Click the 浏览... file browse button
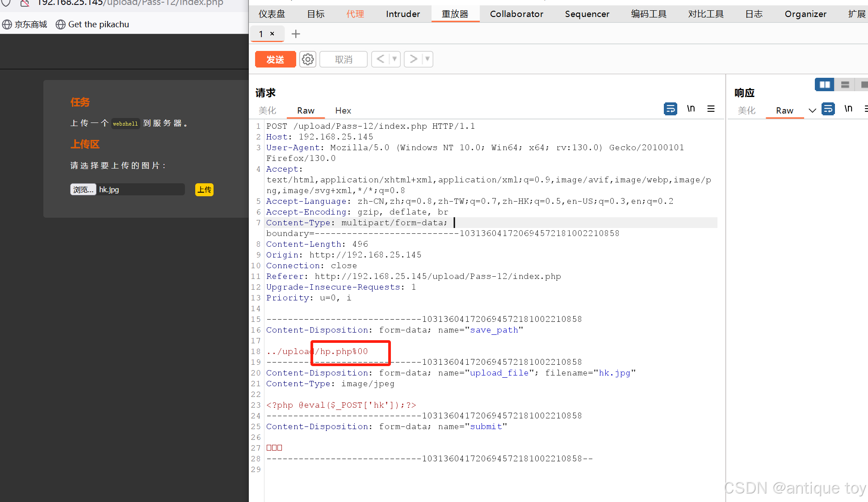 [x=83, y=190]
